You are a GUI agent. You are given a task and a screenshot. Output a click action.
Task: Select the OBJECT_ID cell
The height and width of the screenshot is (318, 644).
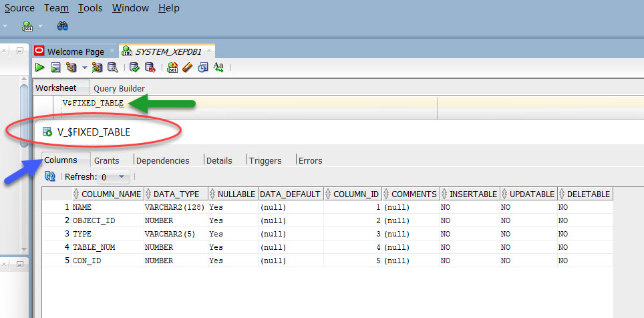108,220
